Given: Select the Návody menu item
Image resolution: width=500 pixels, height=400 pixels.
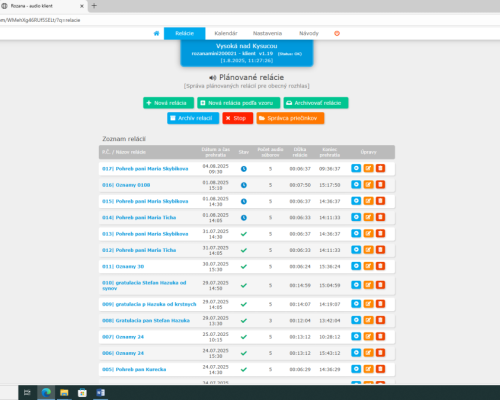Looking at the screenshot, I should tap(309, 33).
